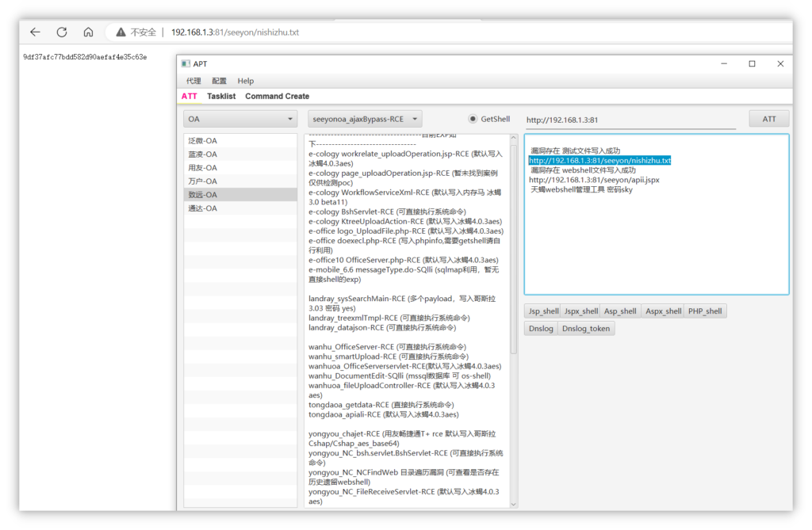Switch to the ATT tab

click(189, 97)
